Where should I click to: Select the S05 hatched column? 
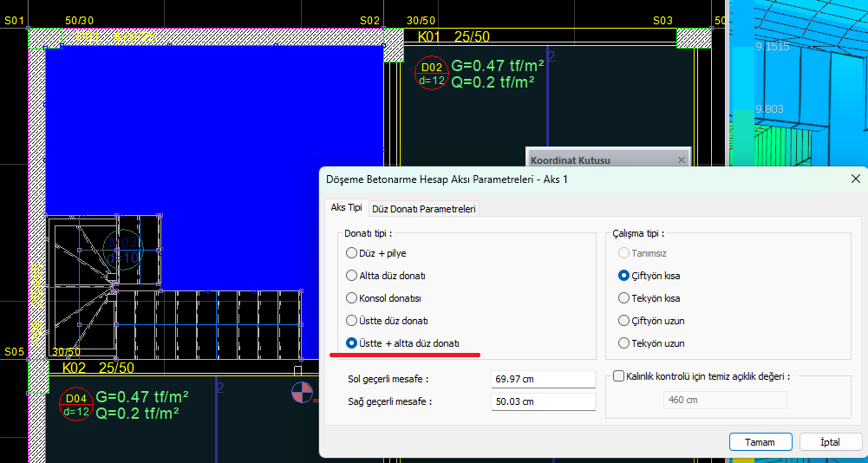pos(38,376)
